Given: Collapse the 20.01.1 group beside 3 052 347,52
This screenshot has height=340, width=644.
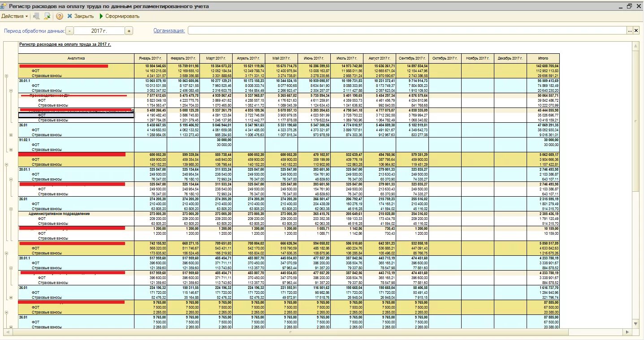Looking at the screenshot, I should coord(11,90).
